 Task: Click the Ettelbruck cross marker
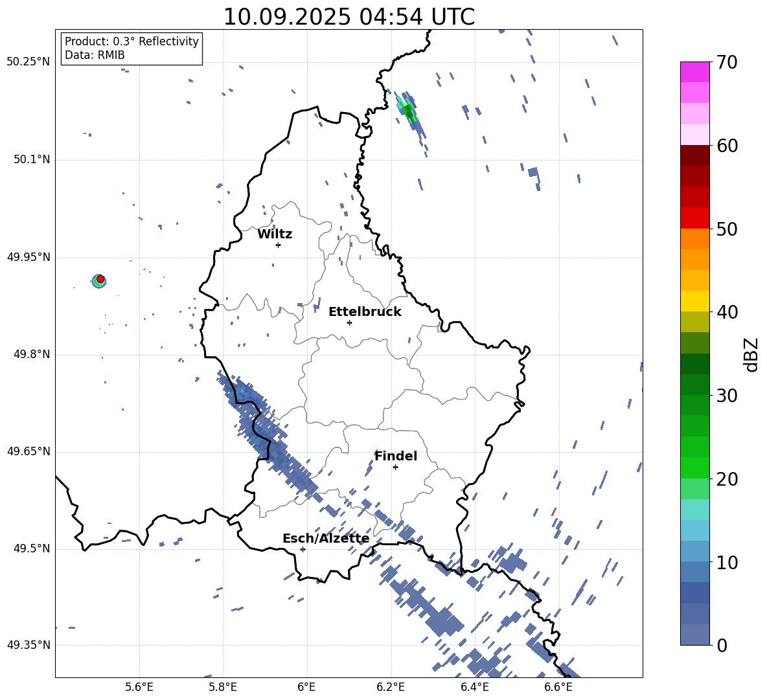tap(349, 322)
